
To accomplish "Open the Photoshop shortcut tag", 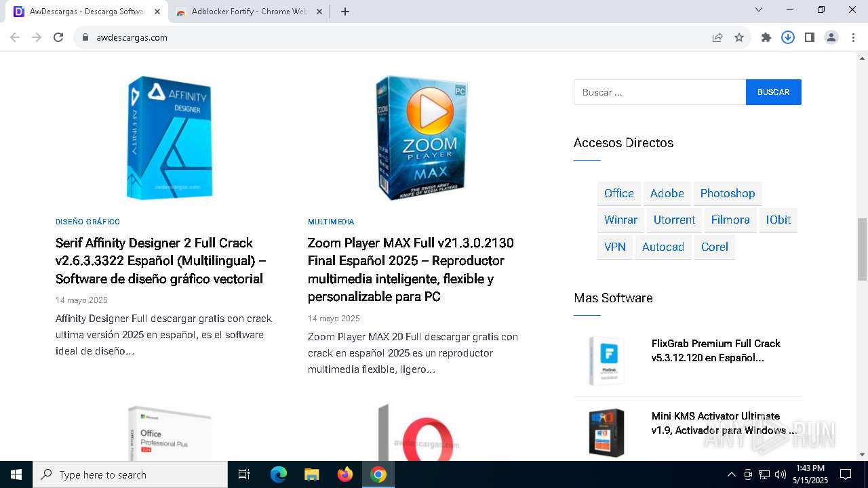I will 728,193.
